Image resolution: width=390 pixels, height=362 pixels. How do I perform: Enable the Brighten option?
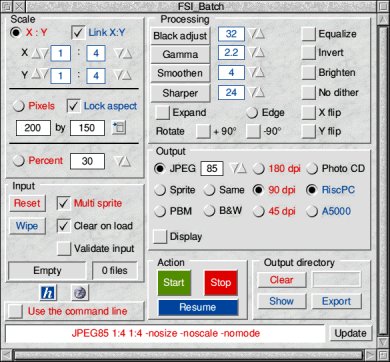click(308, 73)
